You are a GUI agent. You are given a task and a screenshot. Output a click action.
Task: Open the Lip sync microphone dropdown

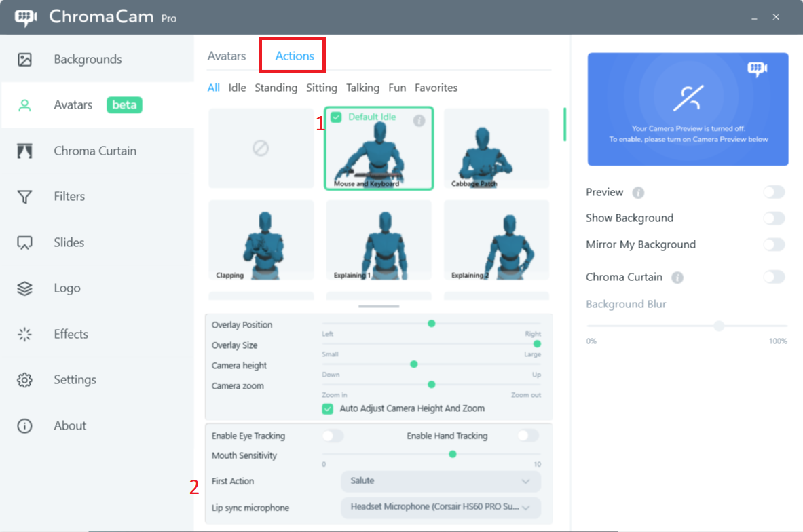point(440,508)
